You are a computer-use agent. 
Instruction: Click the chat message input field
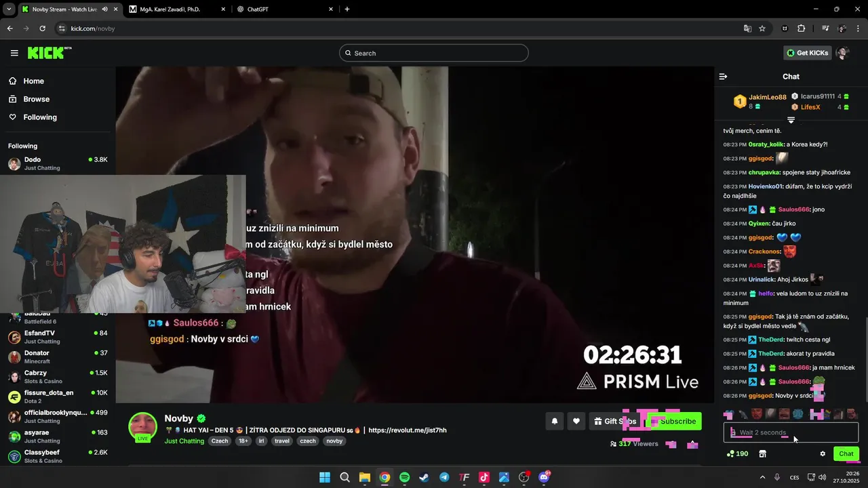tap(791, 432)
